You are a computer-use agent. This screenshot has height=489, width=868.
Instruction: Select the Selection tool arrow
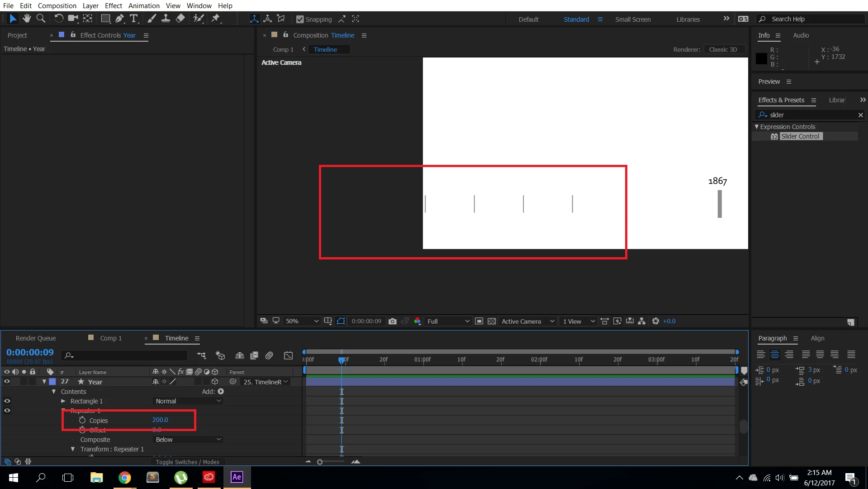(x=13, y=19)
